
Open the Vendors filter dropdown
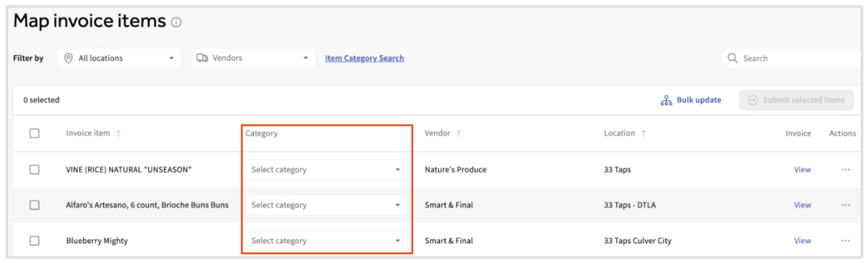[x=253, y=58]
